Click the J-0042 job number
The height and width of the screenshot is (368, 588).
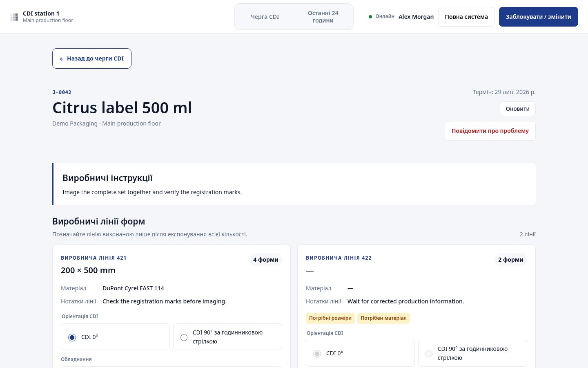[x=62, y=92]
